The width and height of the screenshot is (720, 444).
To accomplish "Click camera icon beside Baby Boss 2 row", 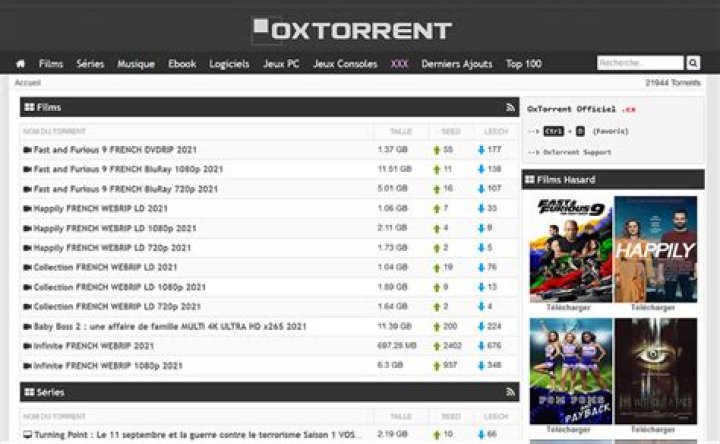I will point(27,326).
